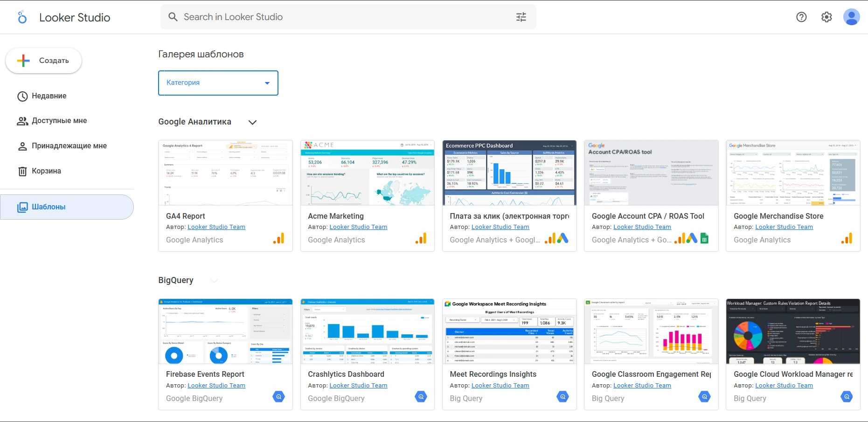The image size is (868, 422).
Task: Click the Analytics icon on Acme Marketing card
Action: (421, 239)
